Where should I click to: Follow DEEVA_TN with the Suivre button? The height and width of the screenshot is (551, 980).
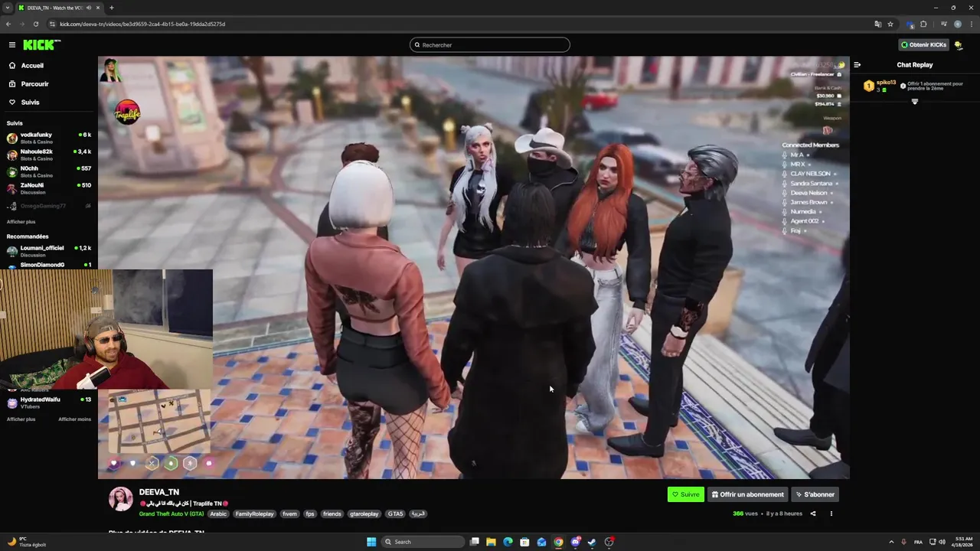pos(685,494)
